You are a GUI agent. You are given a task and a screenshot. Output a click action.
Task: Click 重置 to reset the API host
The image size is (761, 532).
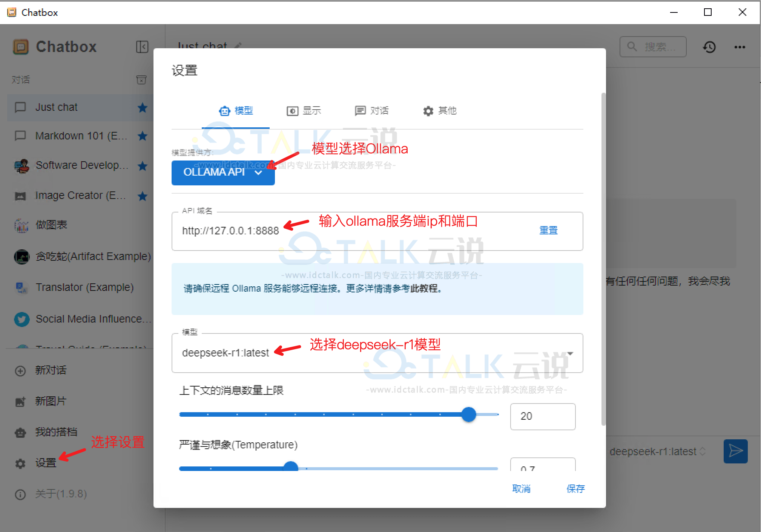point(548,230)
